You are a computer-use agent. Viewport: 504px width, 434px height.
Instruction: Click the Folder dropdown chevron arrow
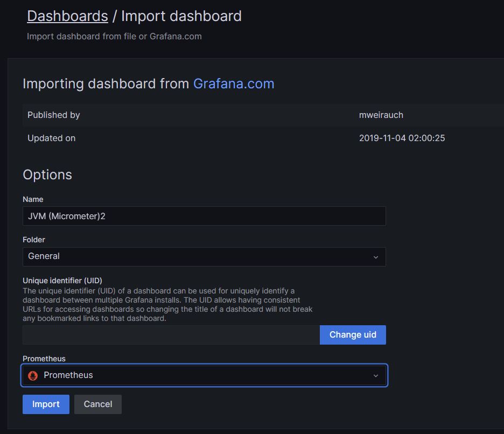375,257
